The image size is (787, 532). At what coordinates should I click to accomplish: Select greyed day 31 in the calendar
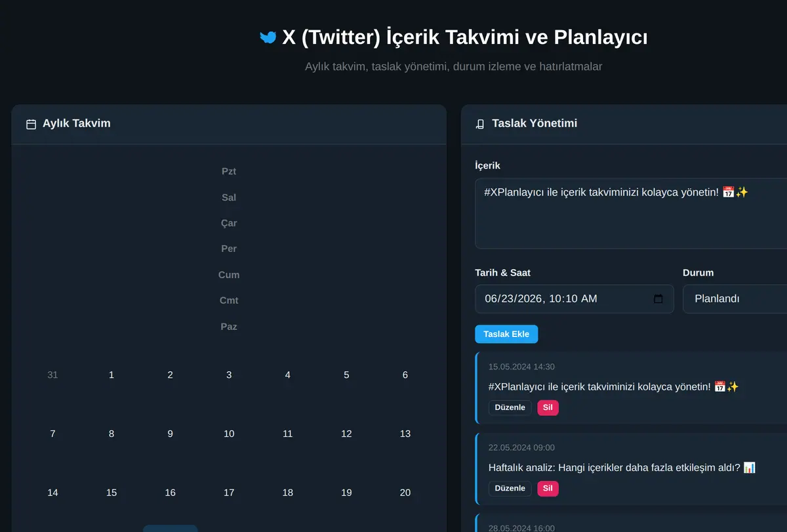pos(52,375)
